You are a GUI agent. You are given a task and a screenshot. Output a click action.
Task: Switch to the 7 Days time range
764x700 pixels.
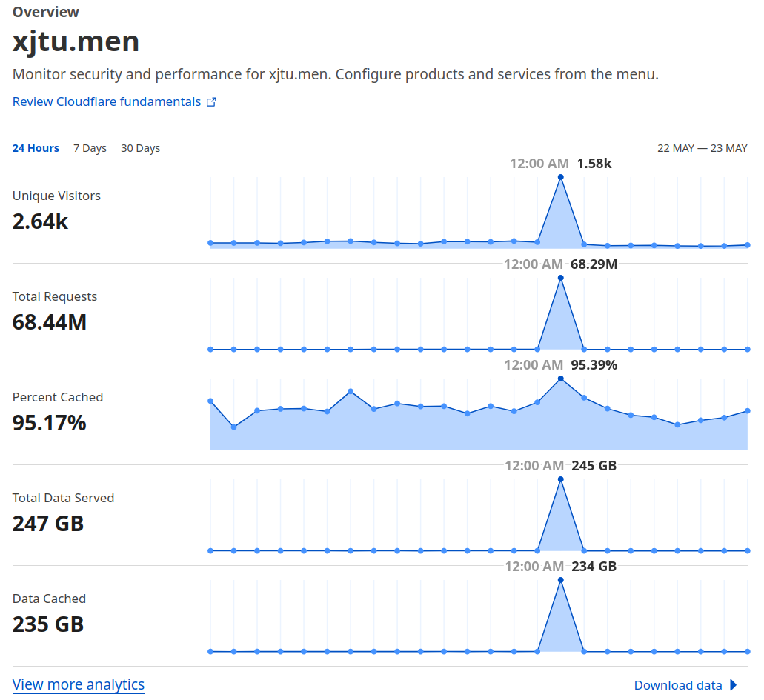point(90,148)
